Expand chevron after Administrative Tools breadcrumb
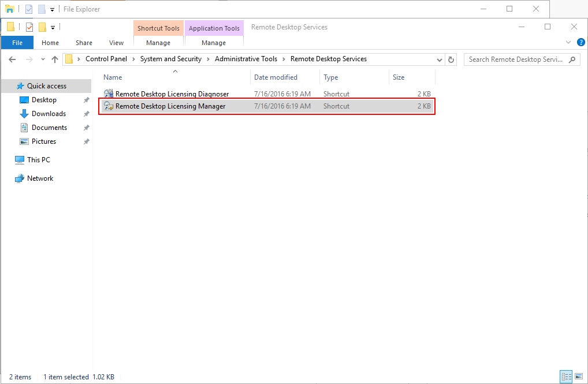Screen dimensions: 588x384 pos(284,59)
